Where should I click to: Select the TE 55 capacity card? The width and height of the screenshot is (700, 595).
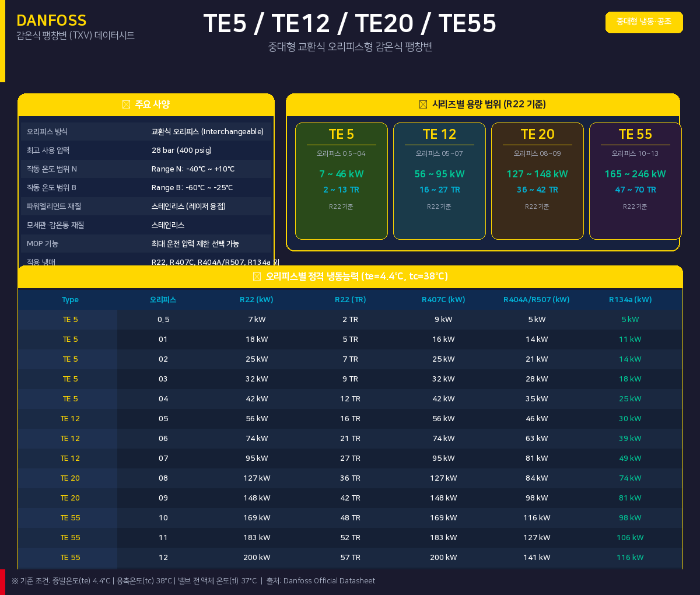tap(635, 181)
